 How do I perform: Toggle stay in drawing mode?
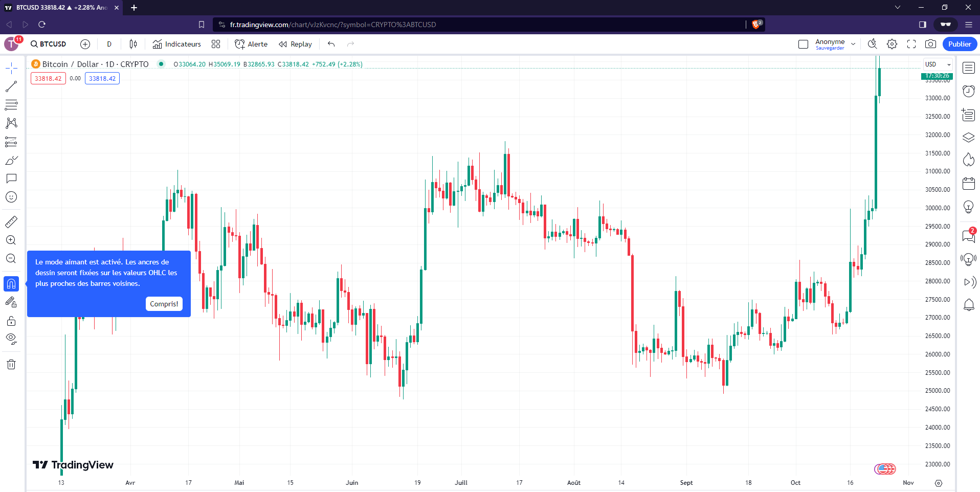coord(11,302)
